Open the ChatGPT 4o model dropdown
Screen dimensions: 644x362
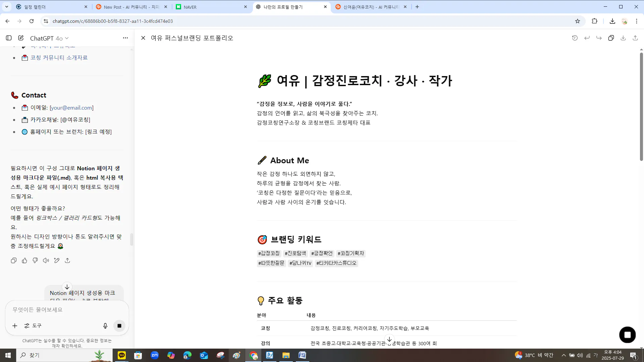[x=50, y=38]
